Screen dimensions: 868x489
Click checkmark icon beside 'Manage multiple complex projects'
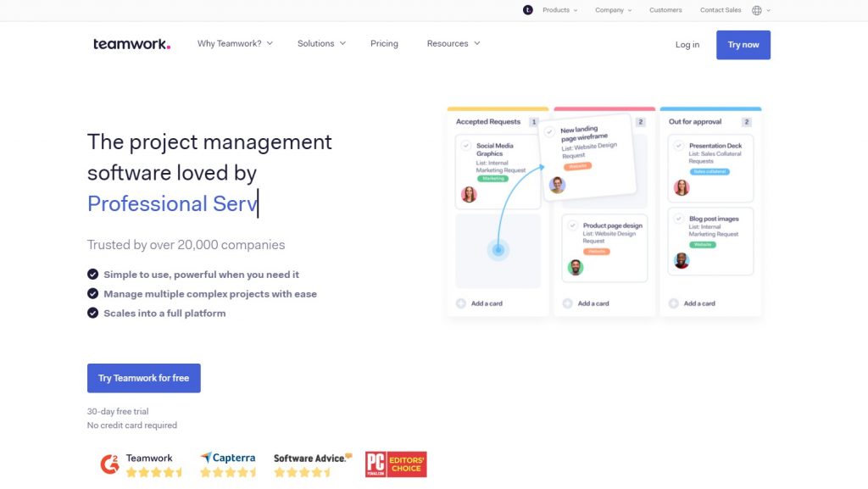(x=93, y=294)
